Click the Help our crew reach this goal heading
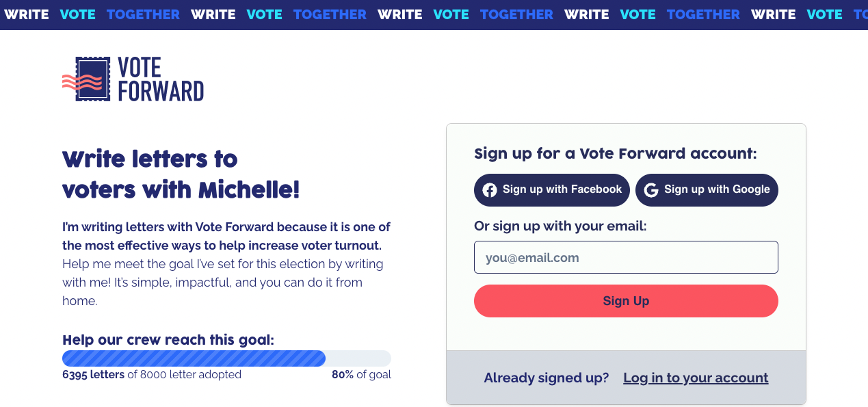The width and height of the screenshot is (868, 407). [x=168, y=340]
